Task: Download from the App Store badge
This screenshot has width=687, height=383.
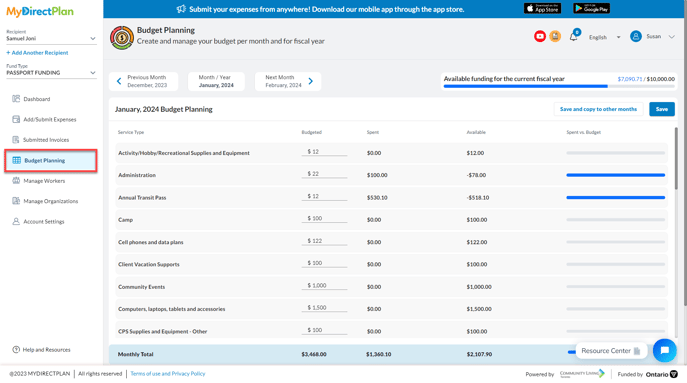Action: point(542,8)
